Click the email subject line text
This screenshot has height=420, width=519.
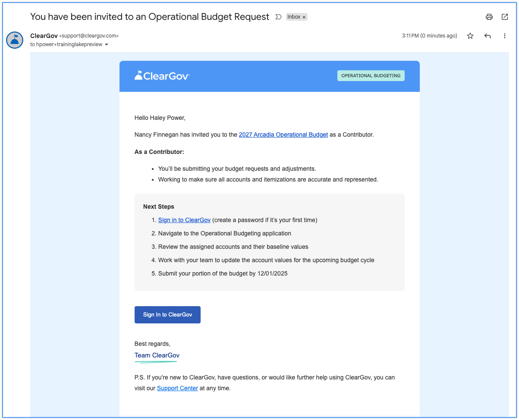pyautogui.click(x=150, y=17)
